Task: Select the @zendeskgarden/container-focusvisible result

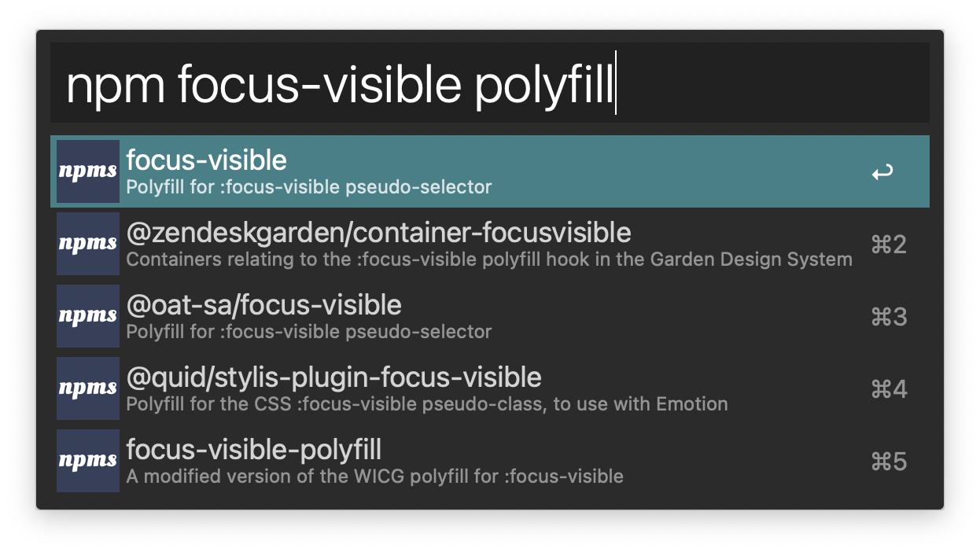Action: [378, 233]
